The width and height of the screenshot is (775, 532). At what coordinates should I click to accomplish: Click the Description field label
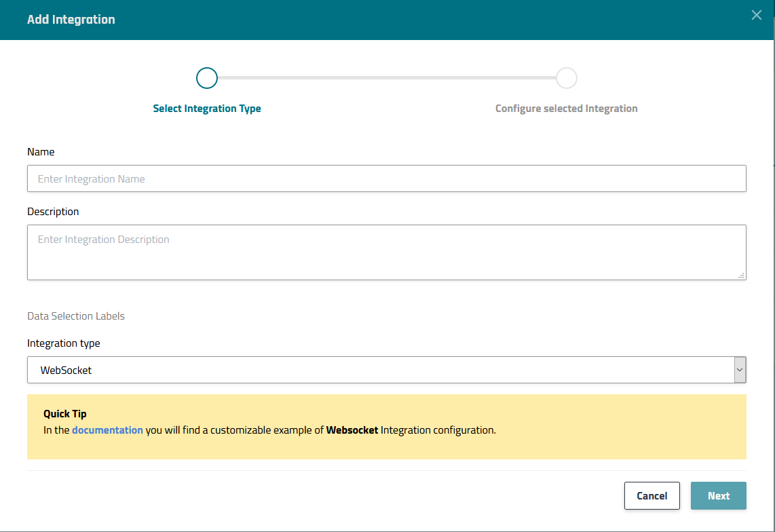[53, 212]
